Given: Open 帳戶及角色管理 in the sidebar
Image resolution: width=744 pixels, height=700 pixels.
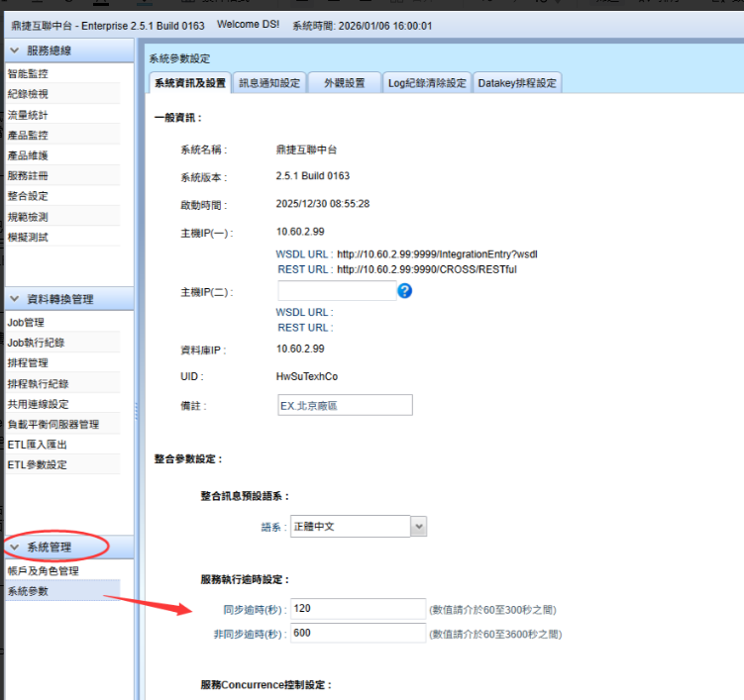Looking at the screenshot, I should click(43, 571).
